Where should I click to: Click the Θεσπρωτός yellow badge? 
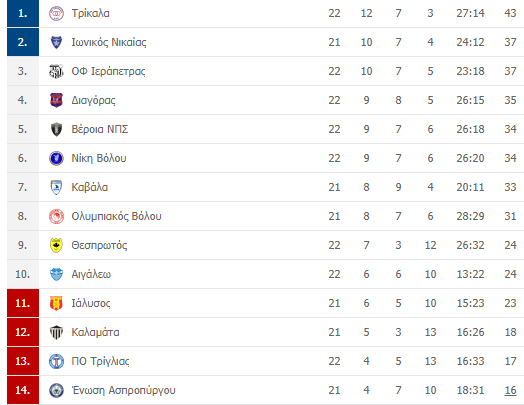click(x=56, y=245)
